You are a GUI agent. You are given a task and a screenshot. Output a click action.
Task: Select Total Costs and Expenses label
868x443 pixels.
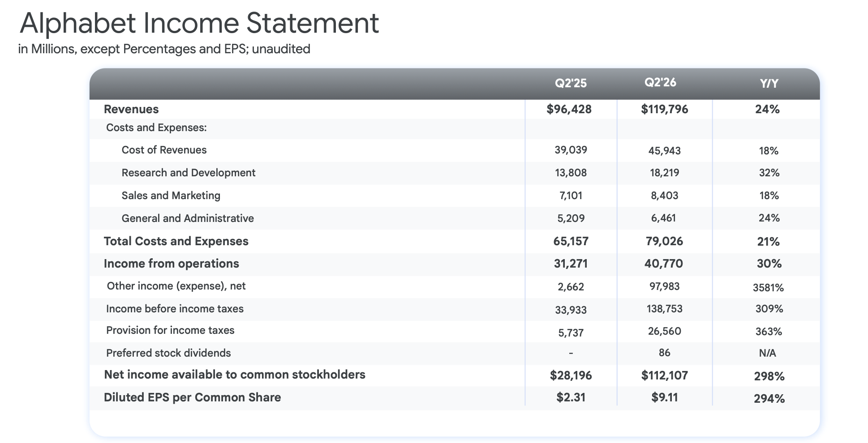[x=176, y=241]
